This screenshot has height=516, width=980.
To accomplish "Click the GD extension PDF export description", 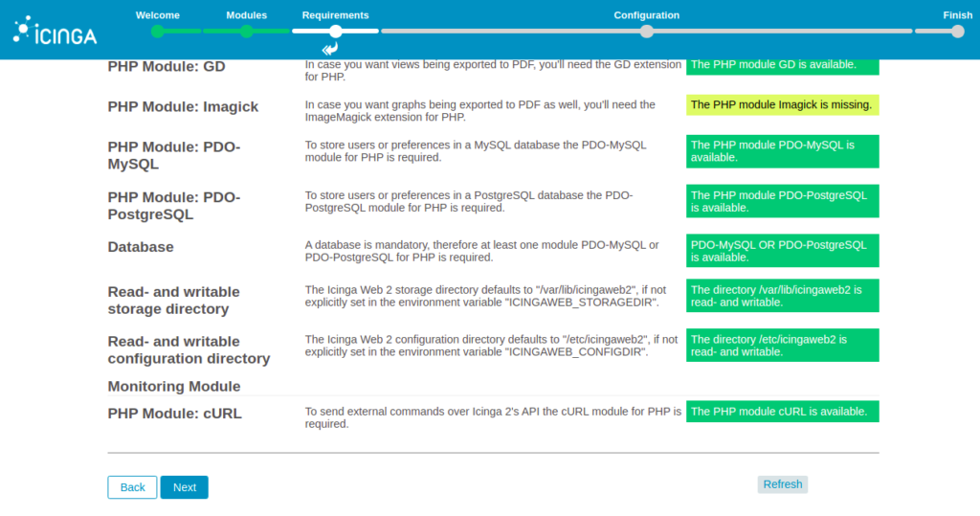I will pos(493,71).
